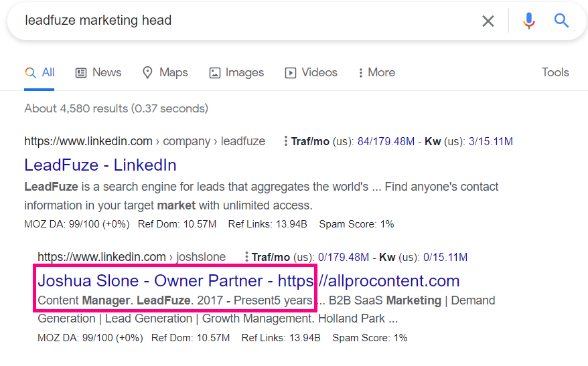Image resolution: width=588 pixels, height=366 pixels.
Task: Submit search using the magnifying glass icon
Action: 561,20
